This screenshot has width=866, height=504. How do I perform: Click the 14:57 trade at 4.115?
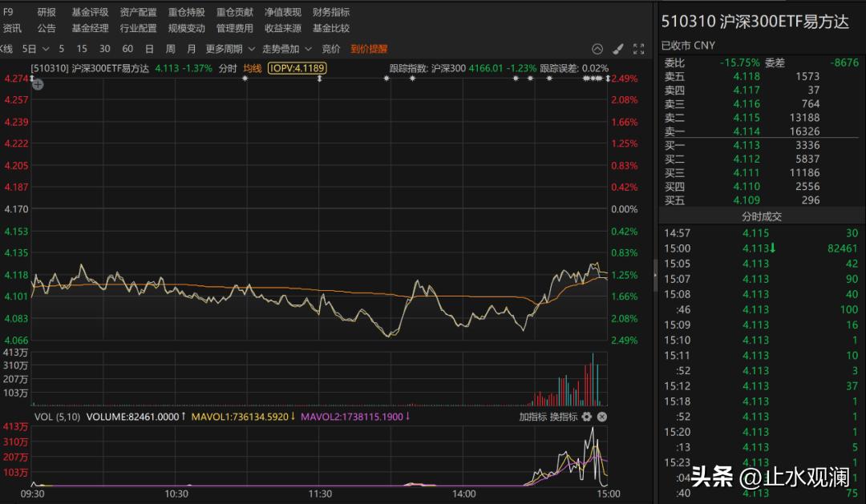pyautogui.click(x=762, y=233)
